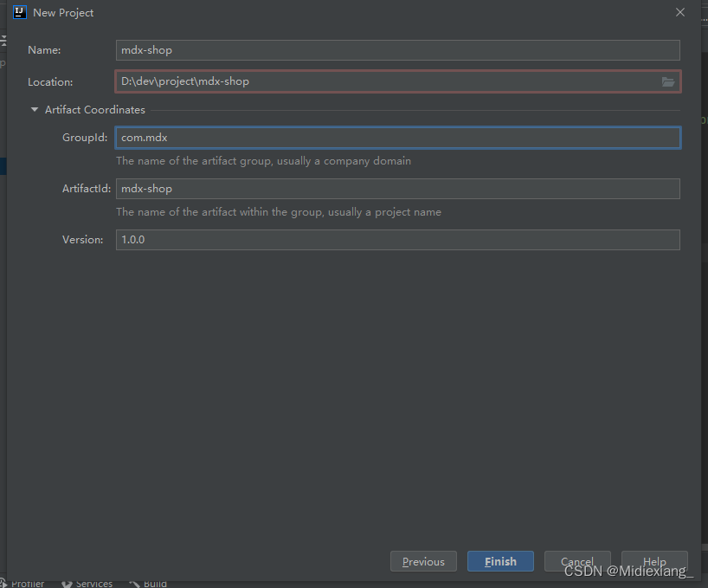Open Help for this dialog
Screen dimensions: 708x588
(x=654, y=561)
